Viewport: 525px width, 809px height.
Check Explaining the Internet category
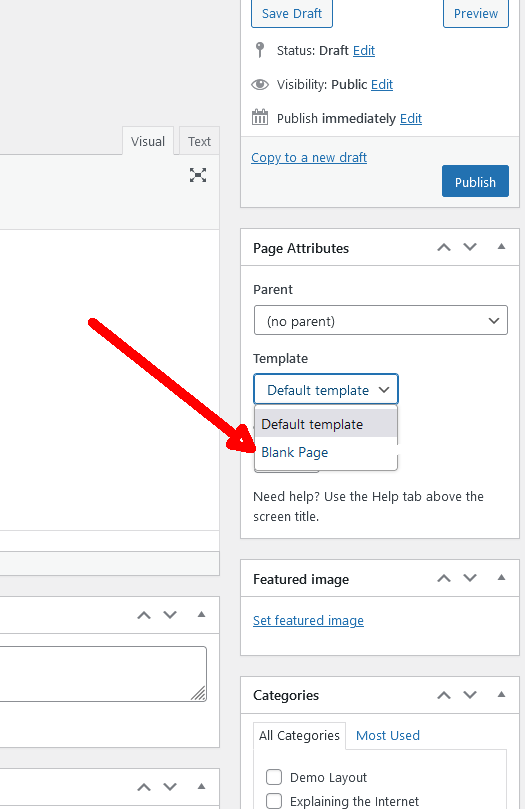(274, 801)
